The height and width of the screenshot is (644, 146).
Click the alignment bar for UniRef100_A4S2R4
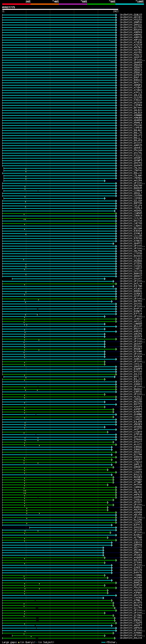pos(54,180)
